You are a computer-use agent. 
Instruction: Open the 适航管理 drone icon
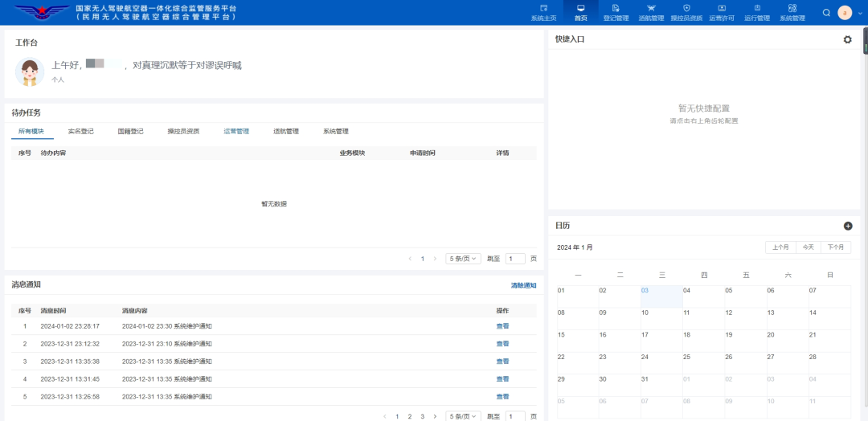[650, 8]
